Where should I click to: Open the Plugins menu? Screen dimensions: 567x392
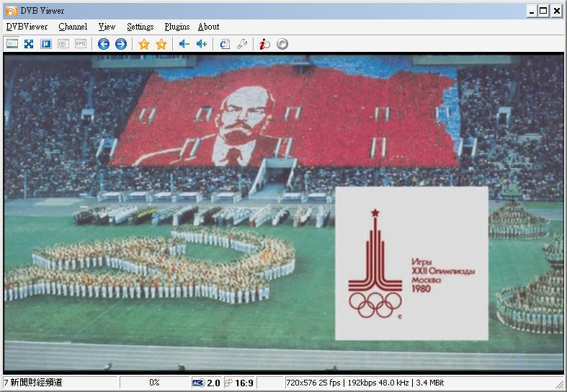[177, 27]
